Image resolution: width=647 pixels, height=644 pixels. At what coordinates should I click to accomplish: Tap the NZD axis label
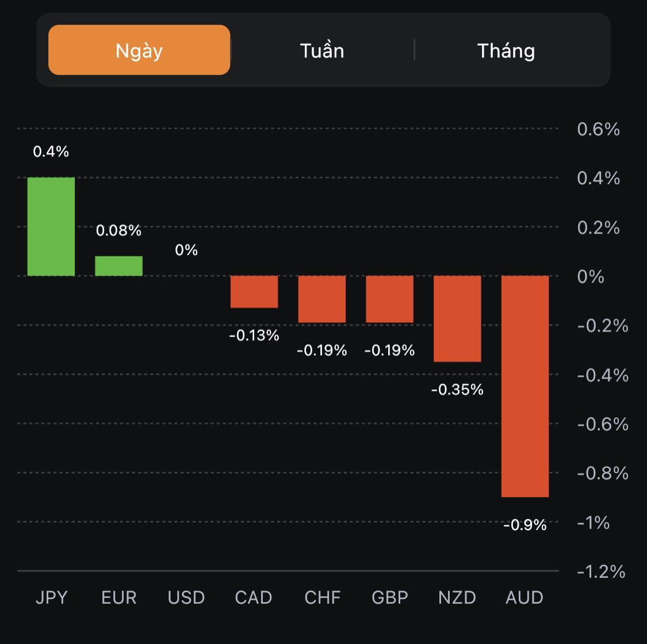(x=457, y=597)
